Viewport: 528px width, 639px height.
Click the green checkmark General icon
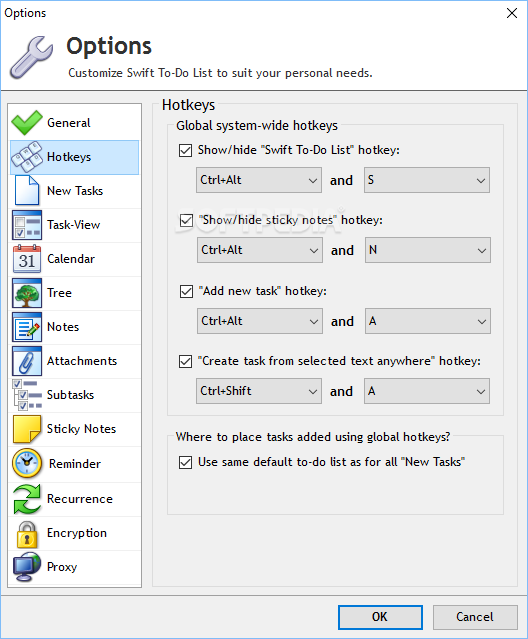27,123
